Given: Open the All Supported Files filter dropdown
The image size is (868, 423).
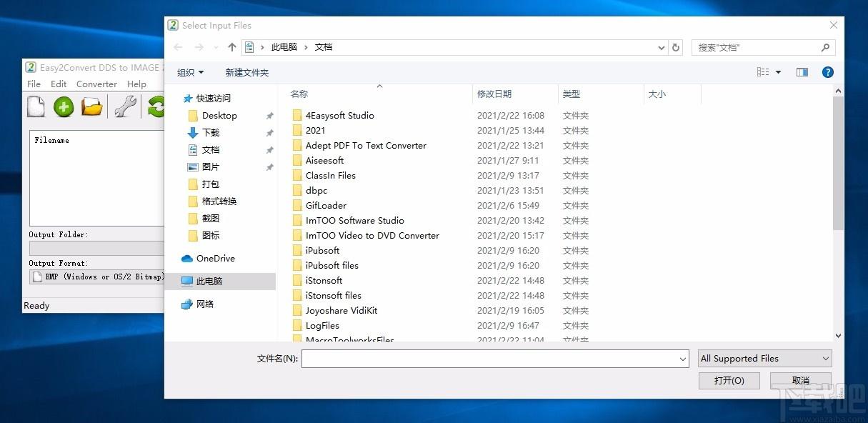Looking at the screenshot, I should (x=764, y=358).
